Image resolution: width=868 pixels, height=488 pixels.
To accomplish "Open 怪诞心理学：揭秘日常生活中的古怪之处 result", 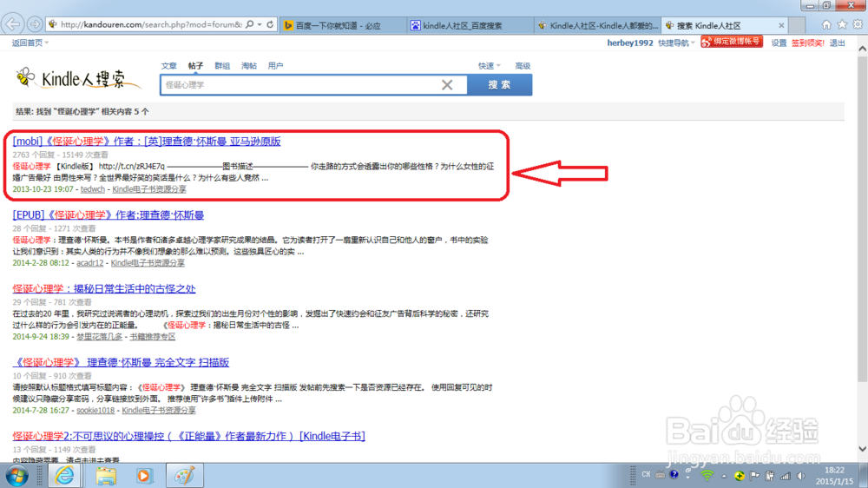I will (104, 288).
